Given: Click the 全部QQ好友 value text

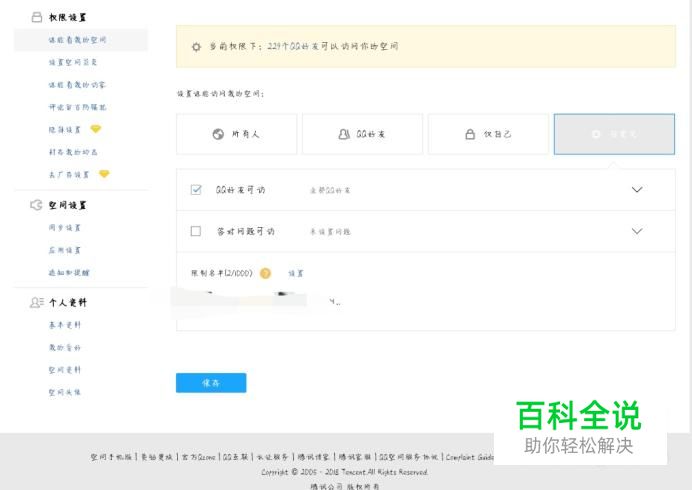Looking at the screenshot, I should (330, 190).
